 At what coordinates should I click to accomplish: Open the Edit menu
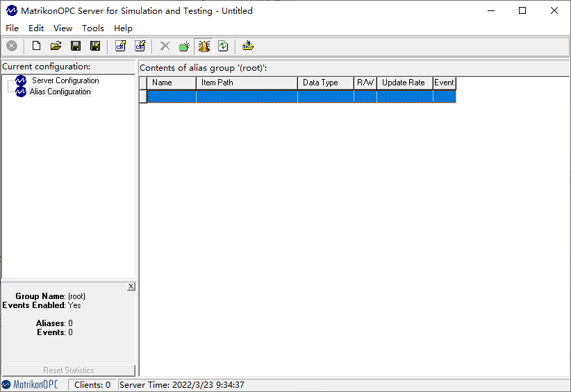36,28
